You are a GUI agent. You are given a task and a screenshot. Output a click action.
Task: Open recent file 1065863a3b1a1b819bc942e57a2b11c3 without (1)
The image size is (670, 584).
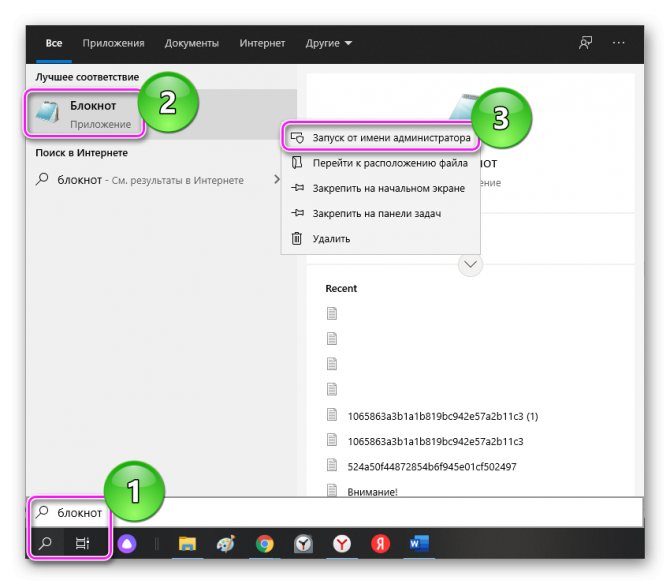coord(435,441)
